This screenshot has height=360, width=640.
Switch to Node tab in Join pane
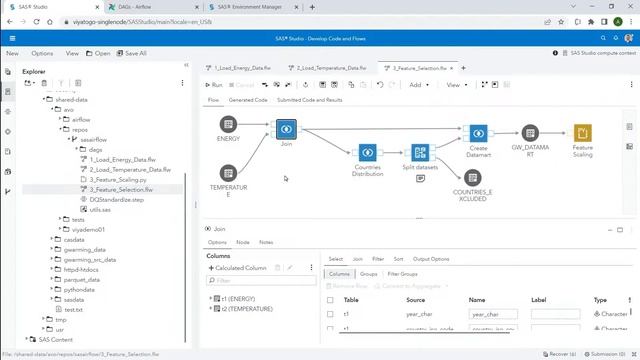[243, 242]
